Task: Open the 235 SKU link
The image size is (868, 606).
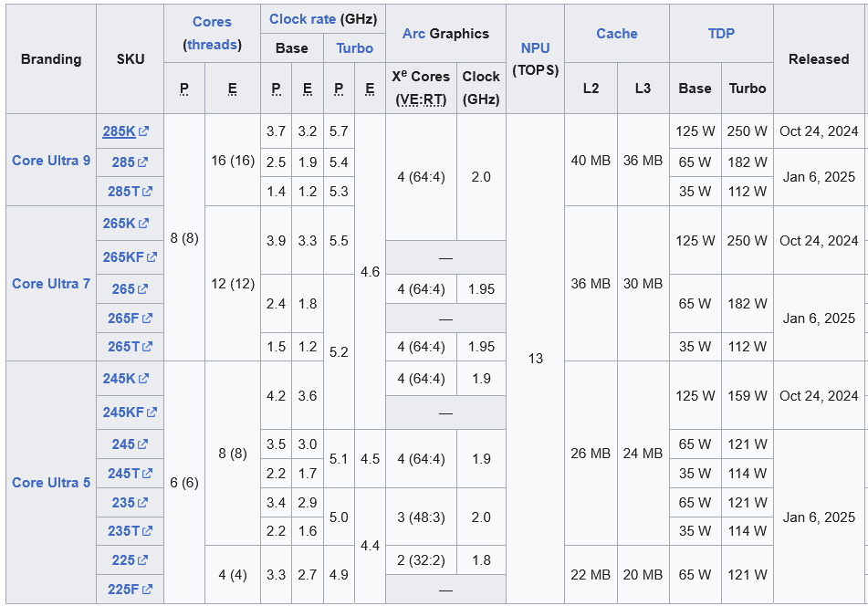Action: click(123, 503)
